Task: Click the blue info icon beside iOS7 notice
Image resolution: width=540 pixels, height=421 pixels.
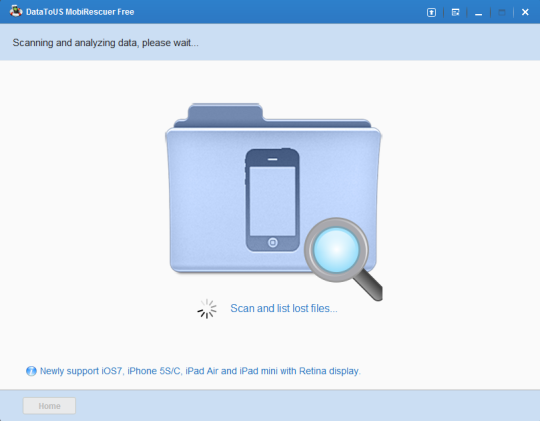Action: (31, 371)
